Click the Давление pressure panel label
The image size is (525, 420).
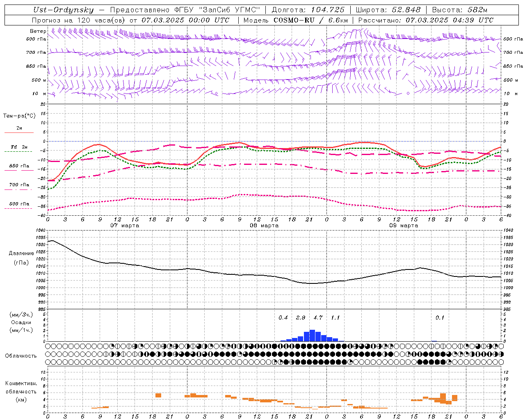(x=21, y=253)
